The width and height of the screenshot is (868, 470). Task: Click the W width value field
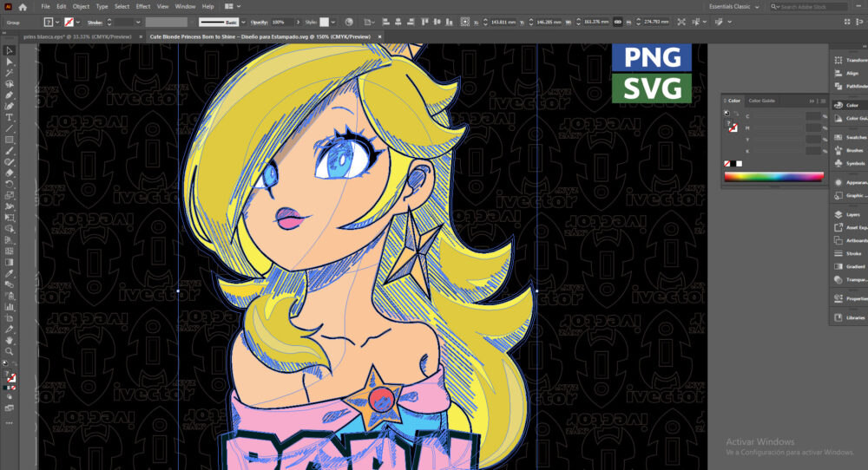(596, 23)
